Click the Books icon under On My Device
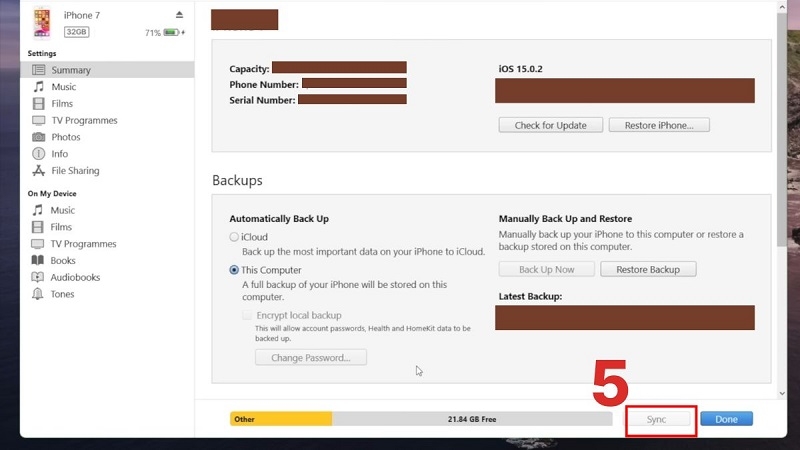The height and width of the screenshot is (450, 800). 39,261
